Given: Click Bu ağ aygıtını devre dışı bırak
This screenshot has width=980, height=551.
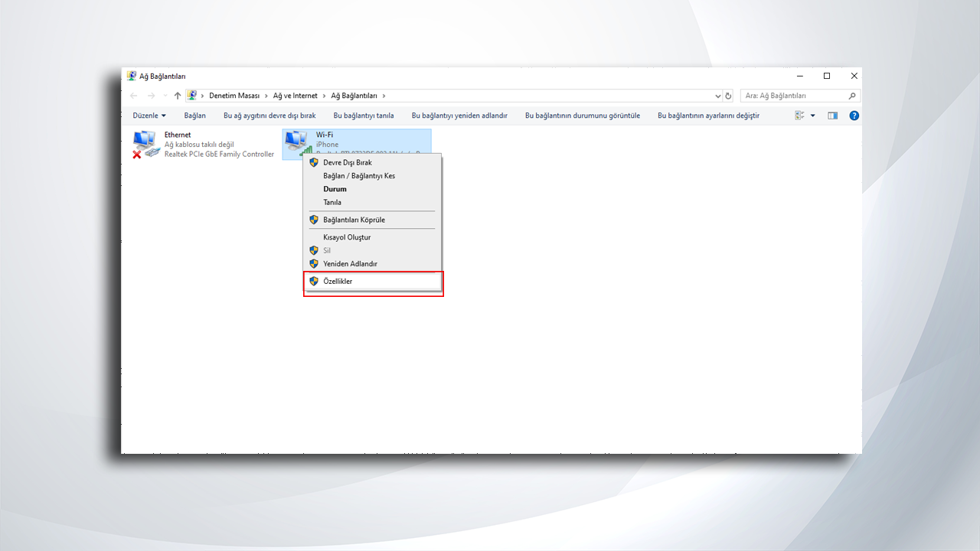Looking at the screenshot, I should click(269, 116).
